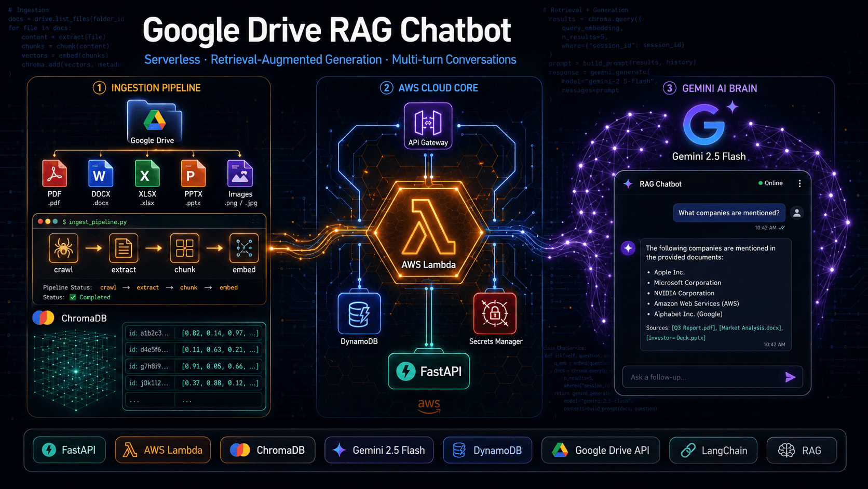Click the user avatar beside the question

[797, 213]
